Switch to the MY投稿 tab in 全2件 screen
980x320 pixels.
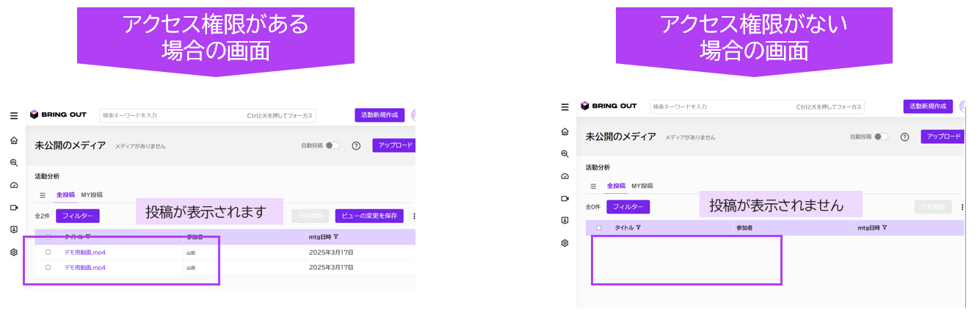click(92, 195)
